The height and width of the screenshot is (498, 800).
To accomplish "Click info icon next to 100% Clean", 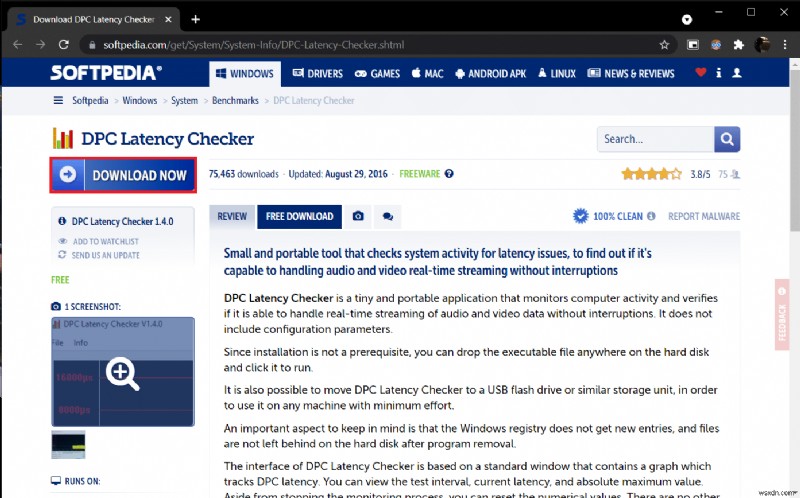I will point(651,216).
